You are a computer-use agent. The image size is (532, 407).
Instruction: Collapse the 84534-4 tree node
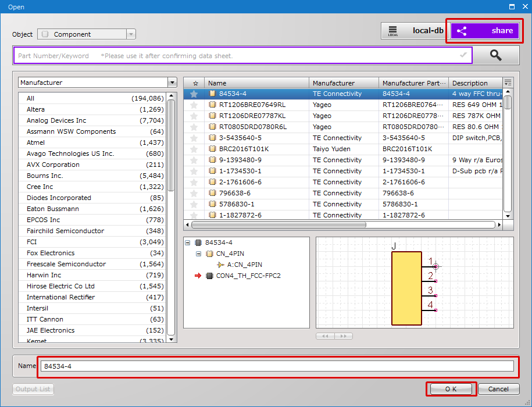[x=188, y=242]
